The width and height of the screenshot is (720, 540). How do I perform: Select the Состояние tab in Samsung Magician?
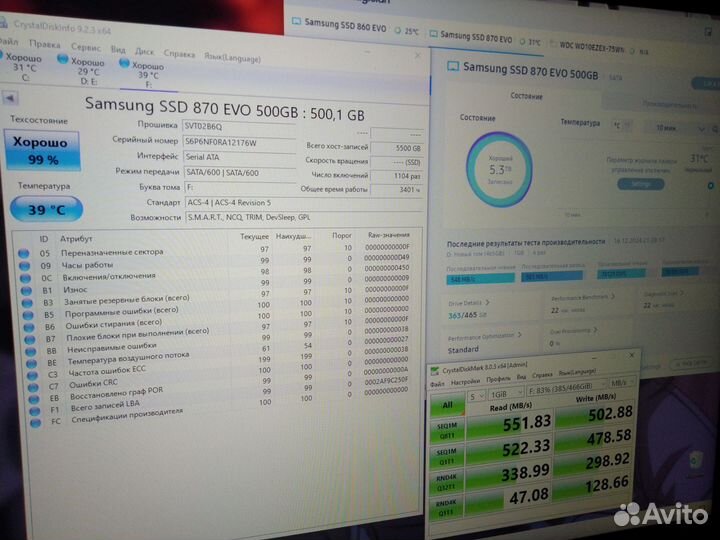pyautogui.click(x=526, y=96)
